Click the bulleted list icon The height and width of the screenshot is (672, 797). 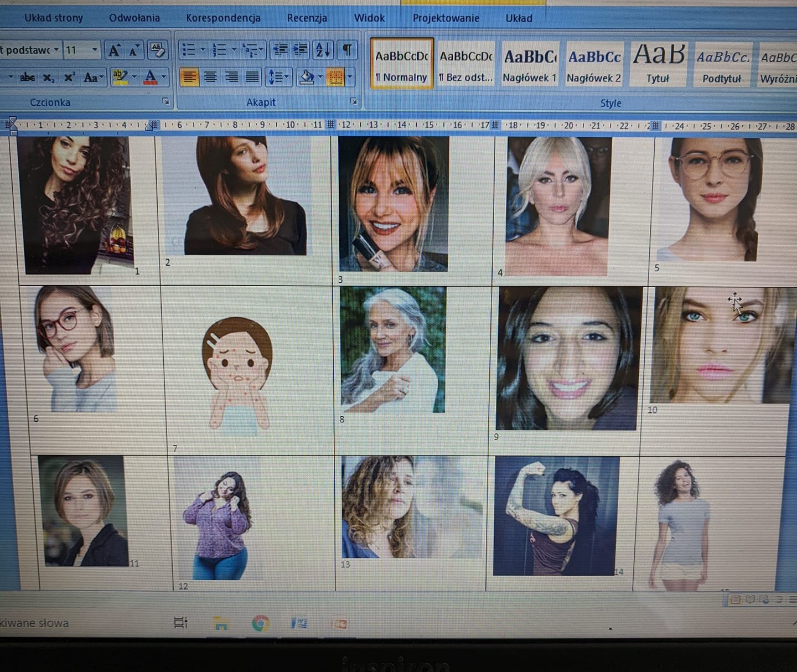tap(189, 50)
